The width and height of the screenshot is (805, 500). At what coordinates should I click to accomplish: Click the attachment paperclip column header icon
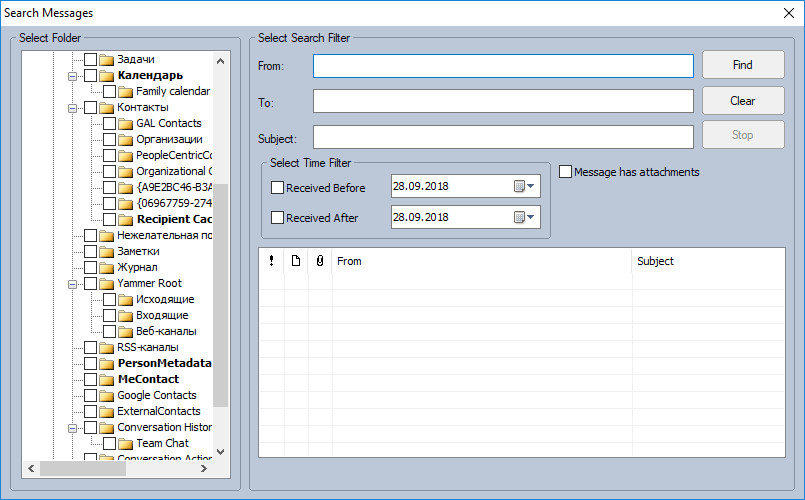pyautogui.click(x=320, y=261)
